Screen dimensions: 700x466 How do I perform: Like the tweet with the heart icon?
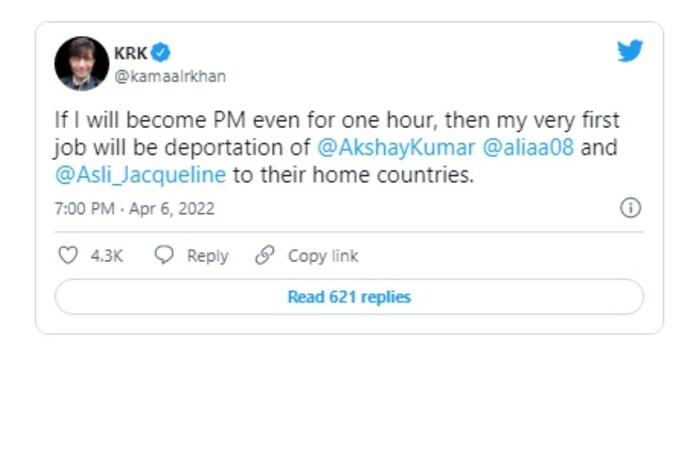pos(68,256)
